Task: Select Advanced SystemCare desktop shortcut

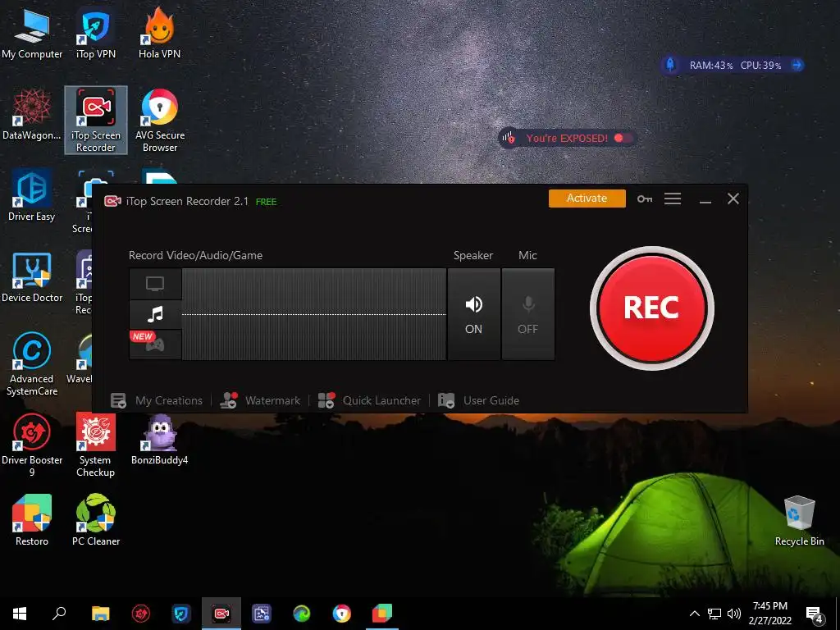Action: [32, 364]
